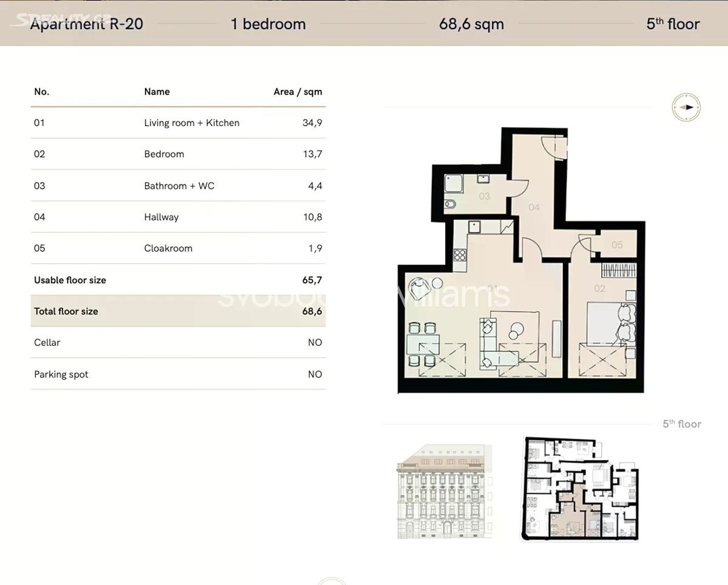This screenshot has width=728, height=585.
Task: Select the Bathroom + WC table row
Action: tap(178, 186)
